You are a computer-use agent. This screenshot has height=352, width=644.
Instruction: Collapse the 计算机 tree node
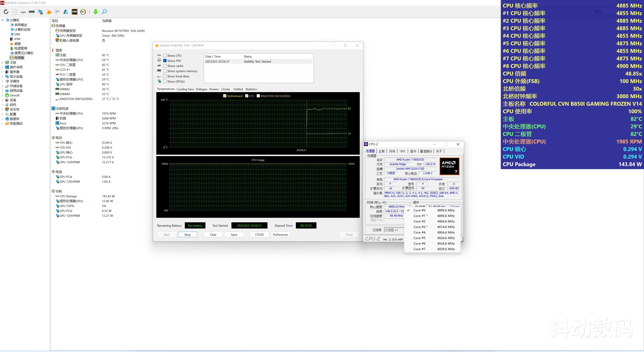click(3, 20)
